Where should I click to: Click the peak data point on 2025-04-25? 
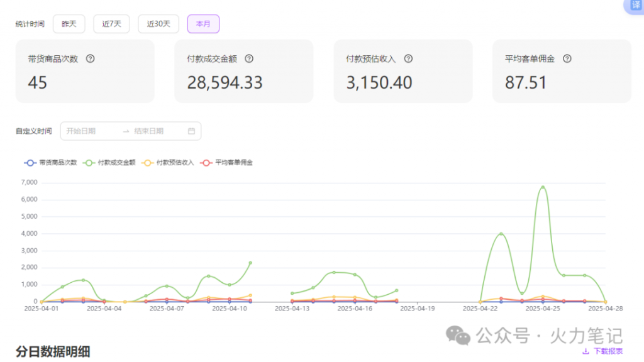pos(543,187)
